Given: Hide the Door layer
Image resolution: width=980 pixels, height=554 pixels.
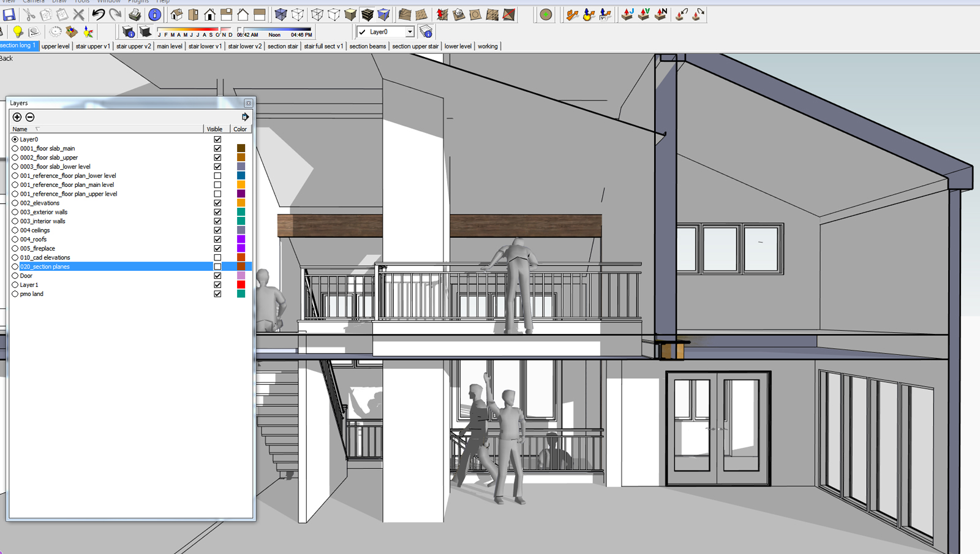Looking at the screenshot, I should [217, 276].
